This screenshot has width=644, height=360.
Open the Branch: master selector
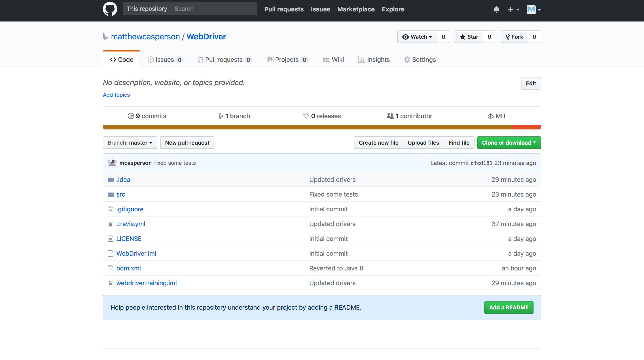click(130, 143)
